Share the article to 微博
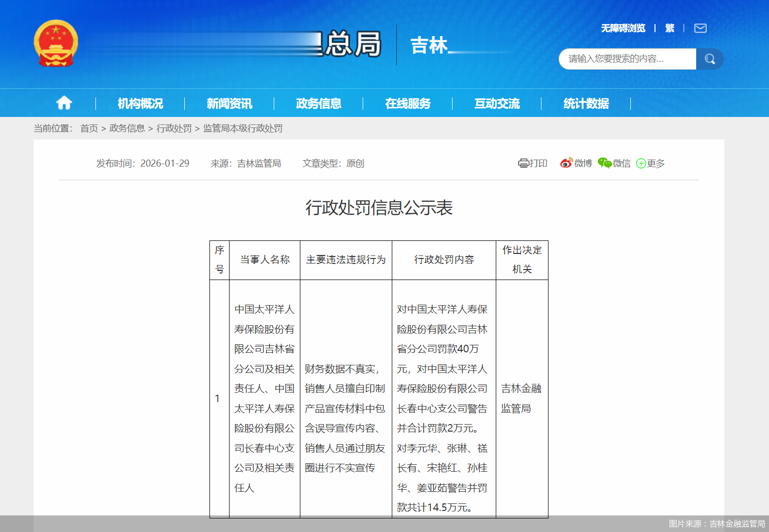 pyautogui.click(x=576, y=163)
